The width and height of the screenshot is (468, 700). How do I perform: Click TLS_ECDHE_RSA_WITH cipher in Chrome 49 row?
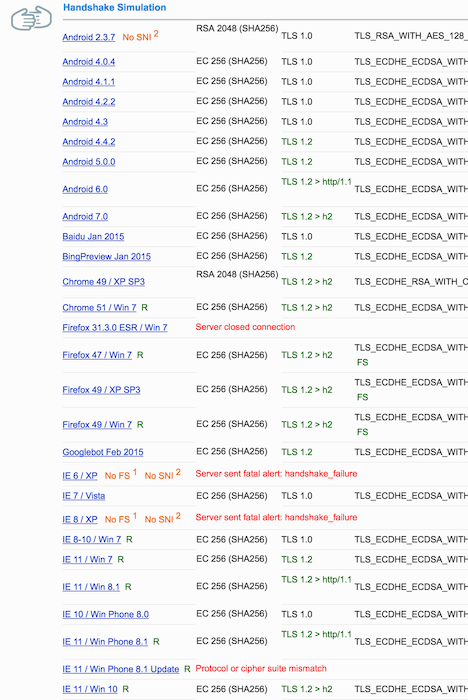[x=411, y=282]
